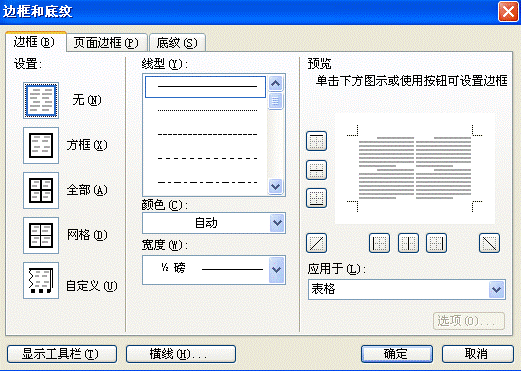Close the 边框和底纹 dialog
521x371 pixels.
(508, 12)
